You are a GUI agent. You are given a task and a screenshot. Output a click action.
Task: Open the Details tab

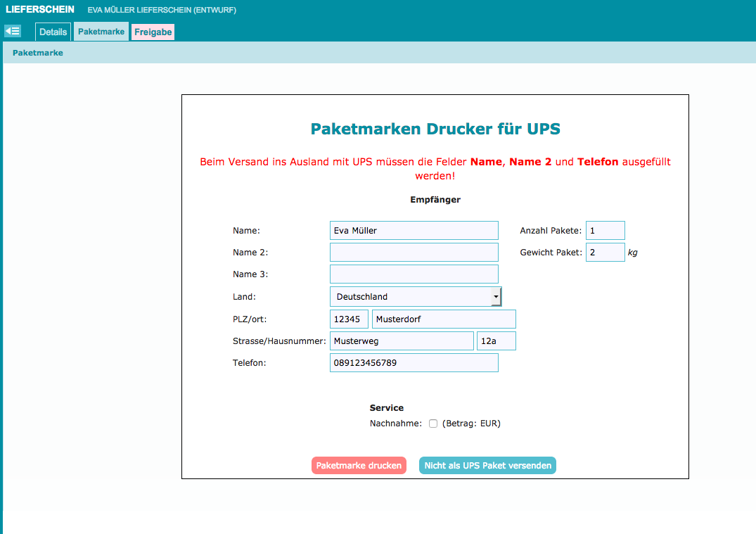(53, 32)
